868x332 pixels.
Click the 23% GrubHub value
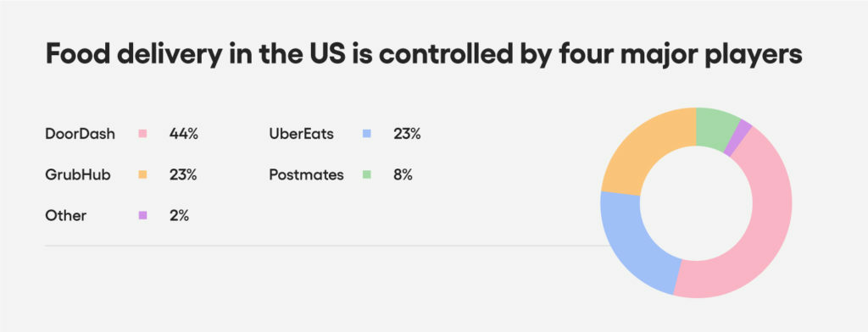[x=183, y=174]
